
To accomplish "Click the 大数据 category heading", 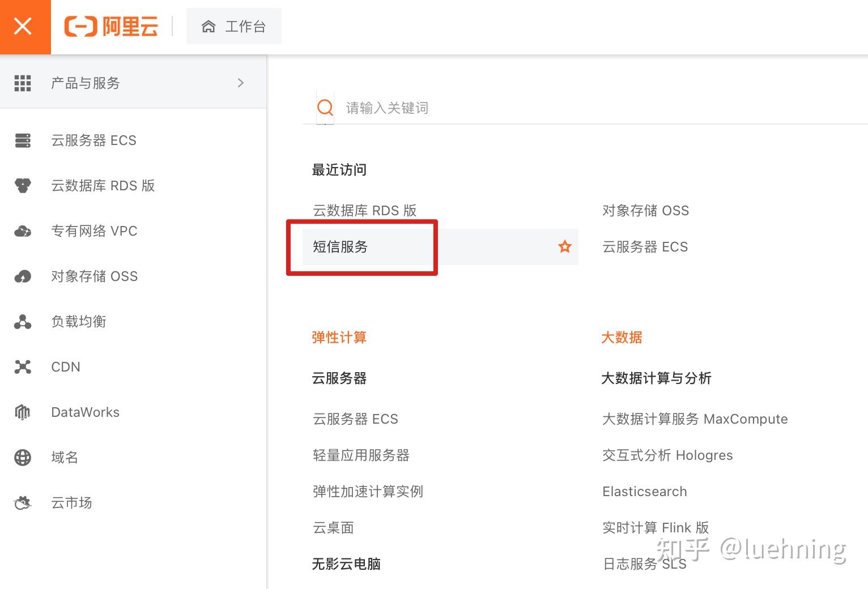I will (x=622, y=338).
